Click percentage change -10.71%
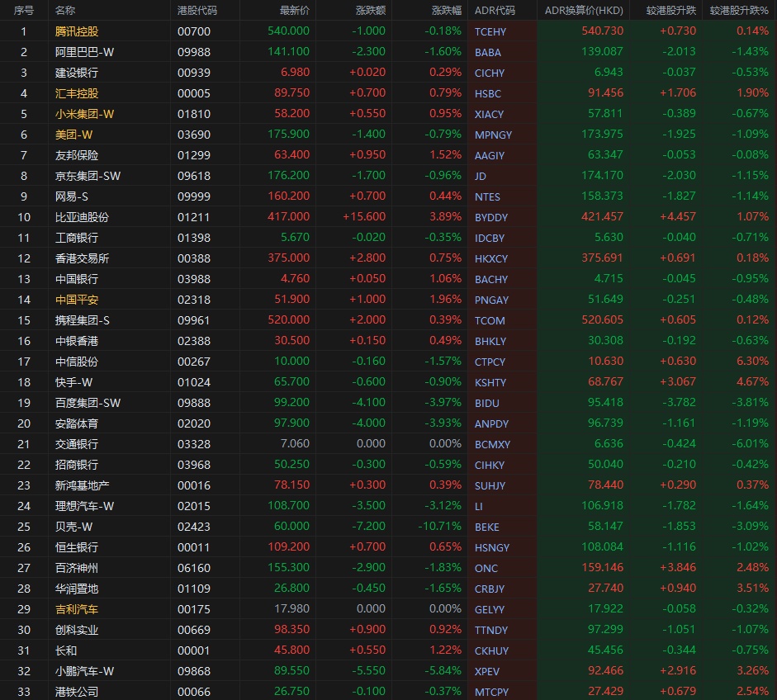 tap(439, 526)
